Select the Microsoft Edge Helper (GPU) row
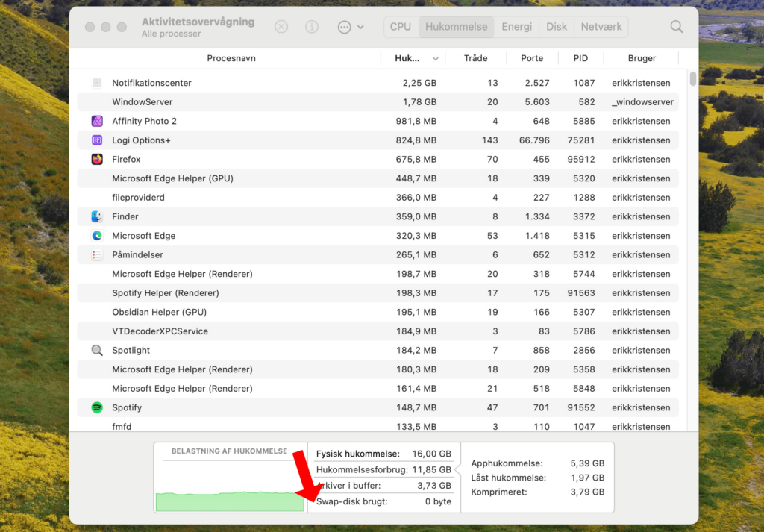This screenshot has height=532, width=764. (378, 178)
